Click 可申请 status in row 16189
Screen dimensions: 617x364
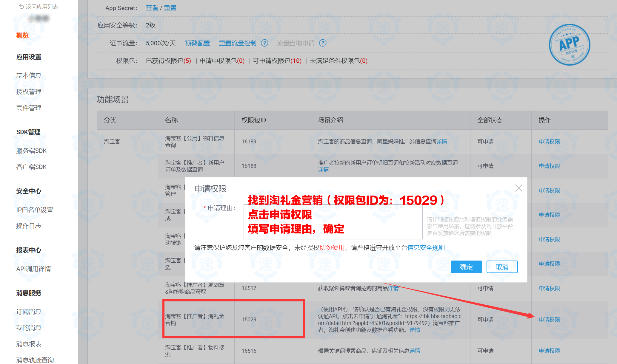(x=485, y=142)
